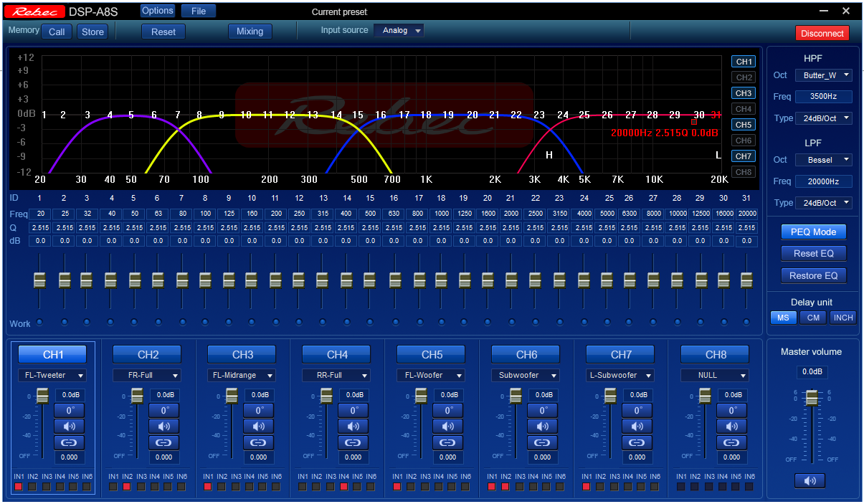Mute CH4 with its speaker icon
864x504 pixels.
(353, 426)
